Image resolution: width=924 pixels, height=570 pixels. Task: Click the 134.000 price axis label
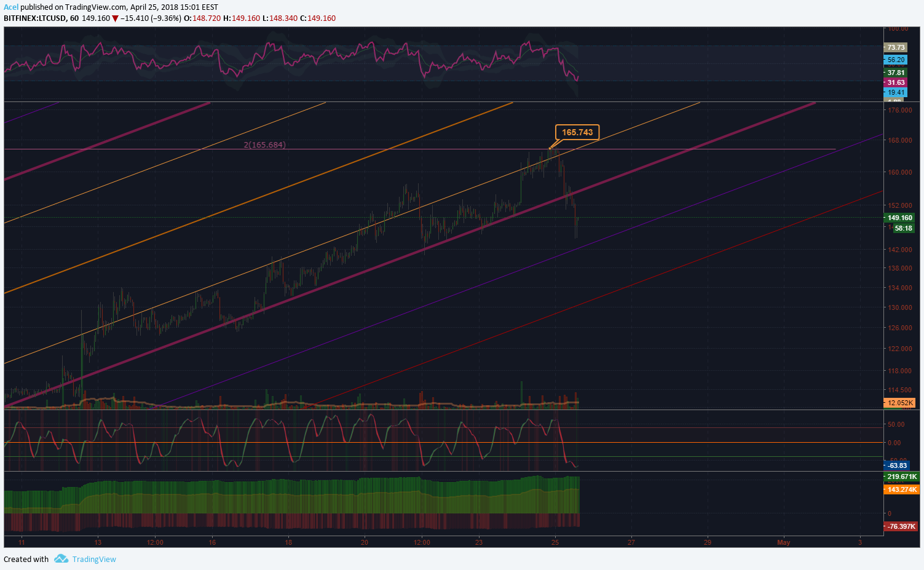click(x=900, y=288)
